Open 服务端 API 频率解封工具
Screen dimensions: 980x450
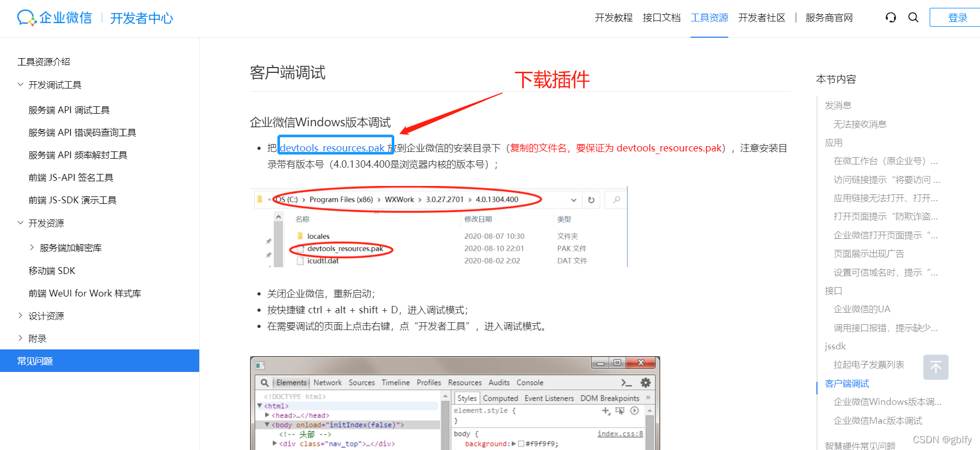pyautogui.click(x=78, y=155)
